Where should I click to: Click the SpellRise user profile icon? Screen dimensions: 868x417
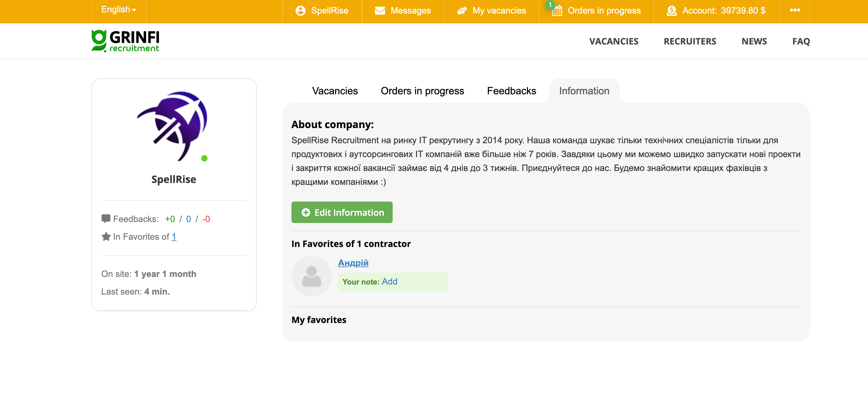point(300,11)
